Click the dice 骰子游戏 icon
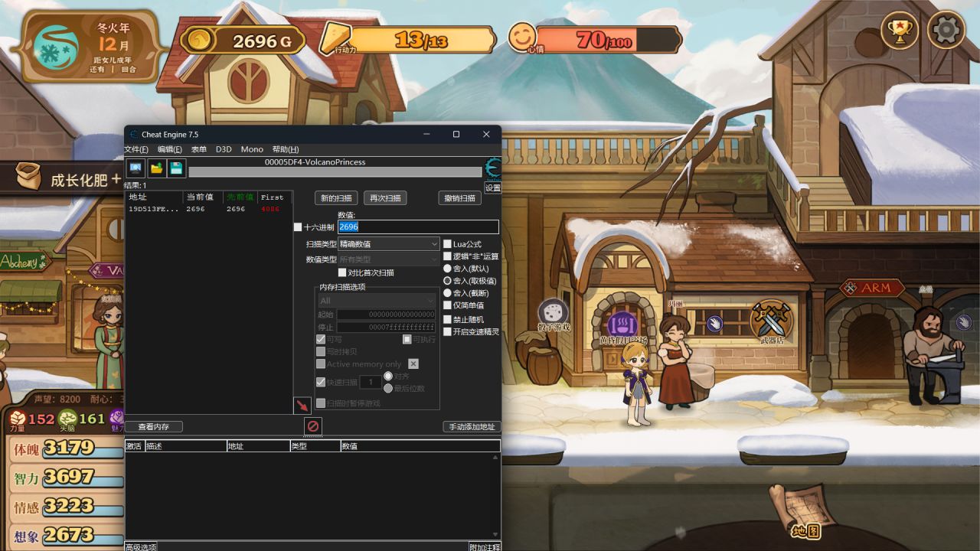The image size is (980, 551). [x=552, y=312]
